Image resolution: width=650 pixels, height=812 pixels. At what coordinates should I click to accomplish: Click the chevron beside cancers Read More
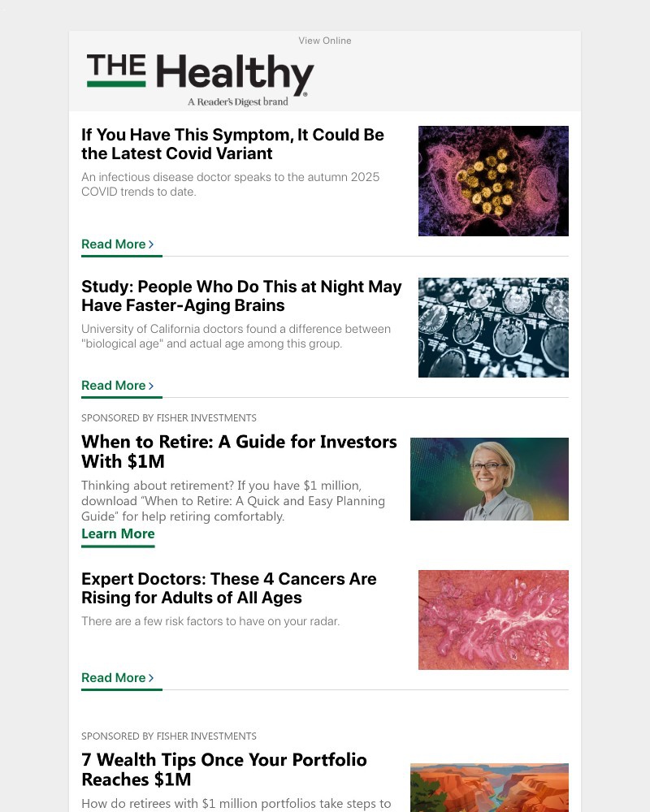(151, 678)
